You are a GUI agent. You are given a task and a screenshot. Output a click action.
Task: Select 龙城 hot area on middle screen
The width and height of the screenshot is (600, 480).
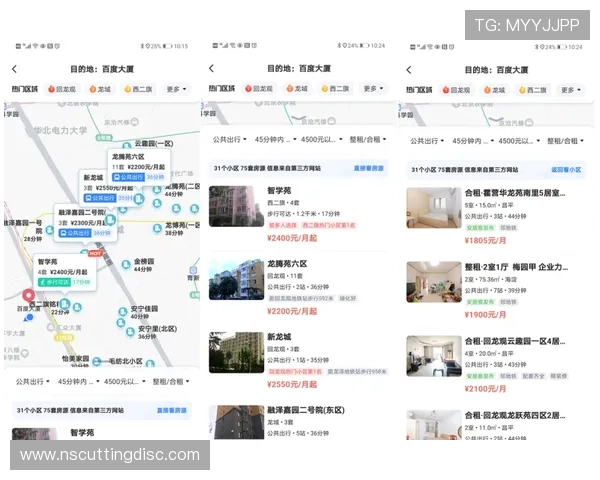point(297,88)
